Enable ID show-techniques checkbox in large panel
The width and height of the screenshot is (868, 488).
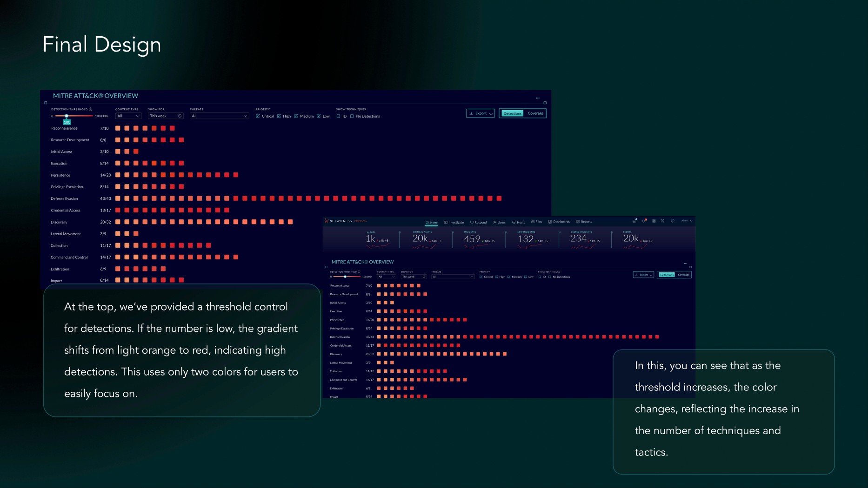(x=338, y=116)
